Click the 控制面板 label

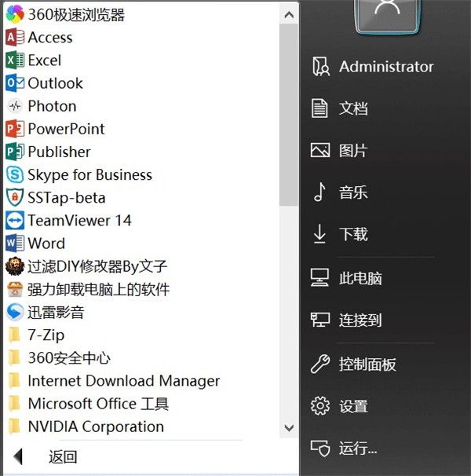tap(367, 364)
